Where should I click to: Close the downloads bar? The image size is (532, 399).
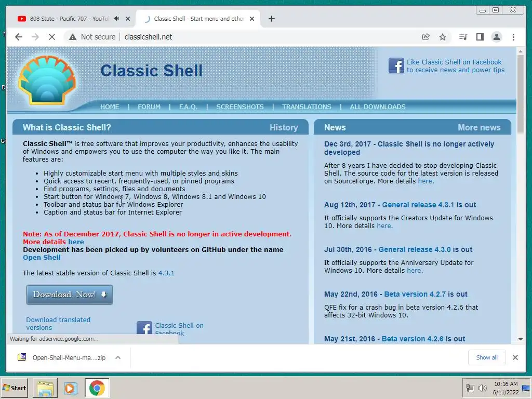tap(515, 357)
